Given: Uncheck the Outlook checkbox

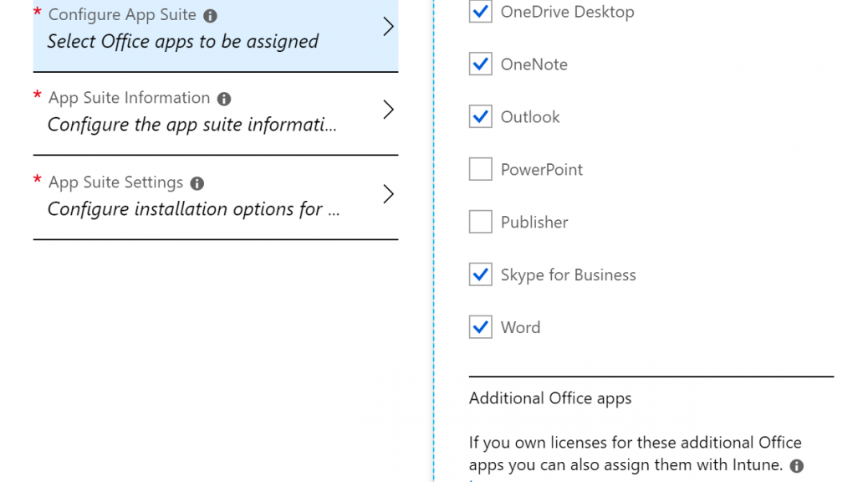Looking at the screenshot, I should pyautogui.click(x=481, y=116).
